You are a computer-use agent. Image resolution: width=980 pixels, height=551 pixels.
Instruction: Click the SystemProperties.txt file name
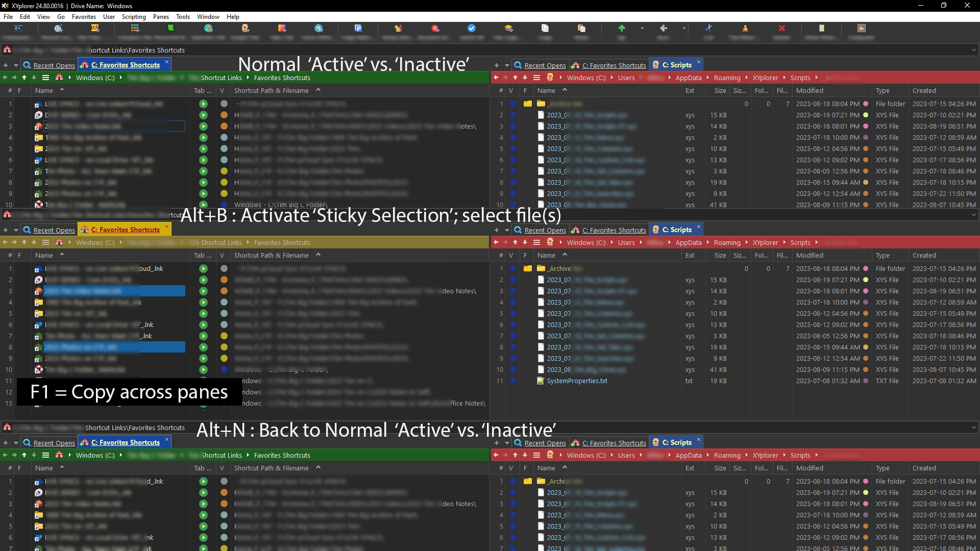pyautogui.click(x=577, y=381)
